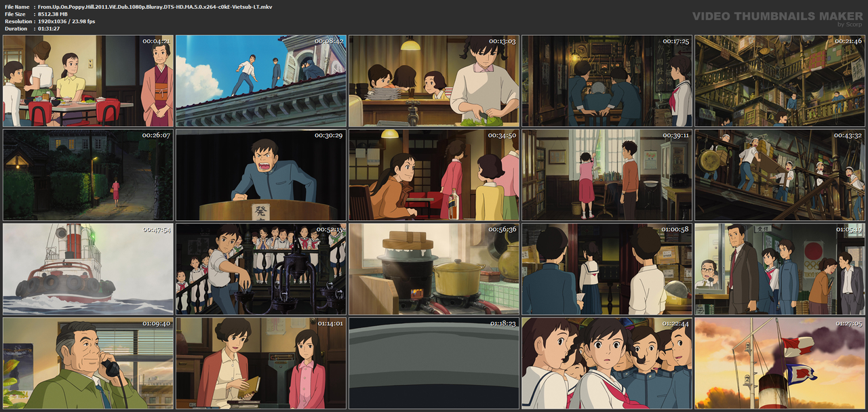Click the thumbnail stamped 00:17:25

point(607,81)
